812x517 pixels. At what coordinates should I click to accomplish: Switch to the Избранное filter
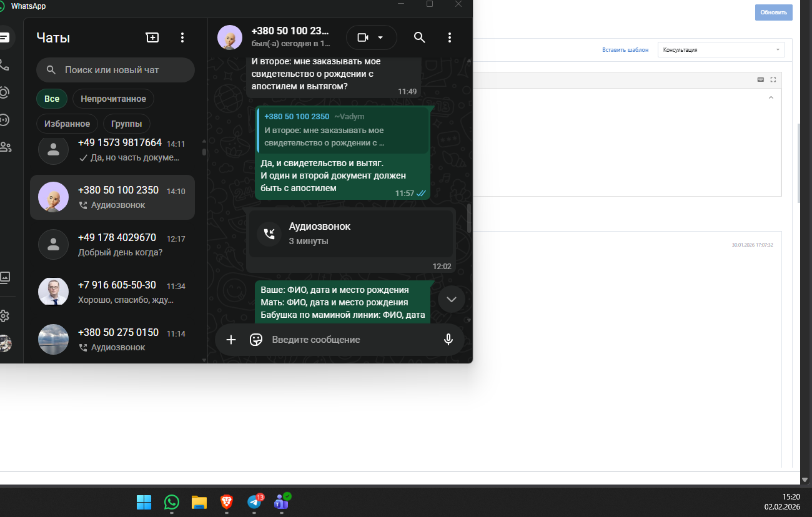(x=67, y=124)
